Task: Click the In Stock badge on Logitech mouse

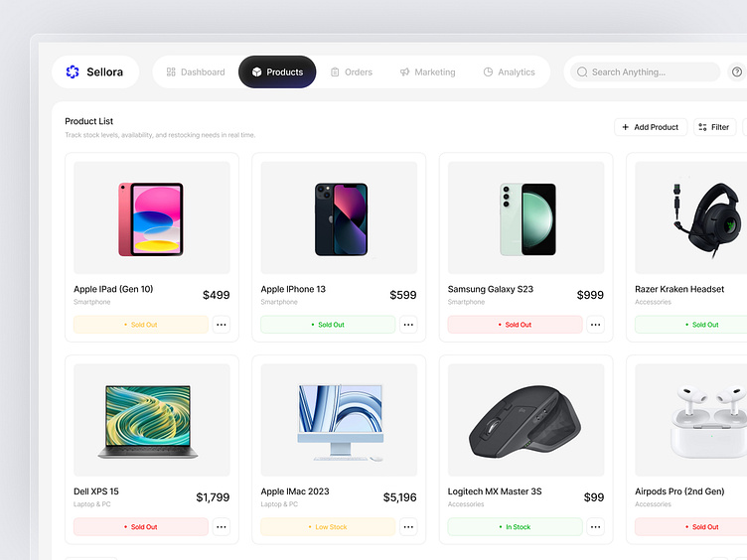Action: pyautogui.click(x=515, y=527)
